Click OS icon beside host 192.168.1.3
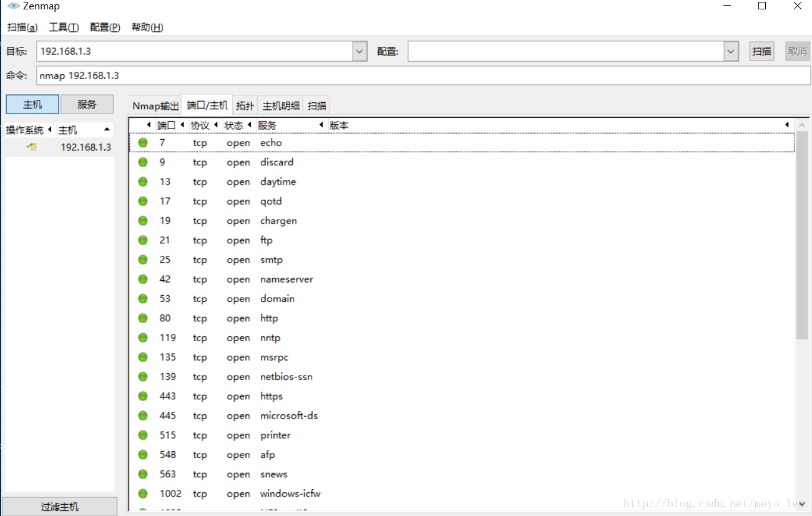 point(32,147)
